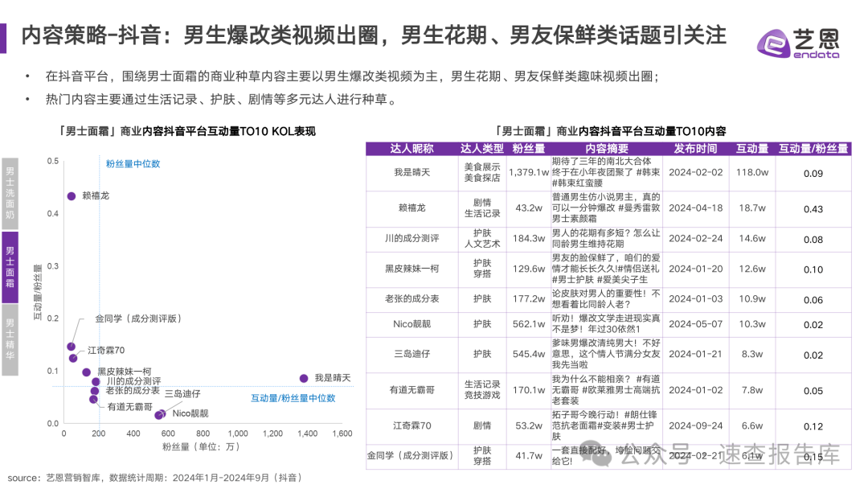This screenshot has width=868, height=489.
Task: Click the 粉丝量（单位：万） axis label
Action: [201, 446]
